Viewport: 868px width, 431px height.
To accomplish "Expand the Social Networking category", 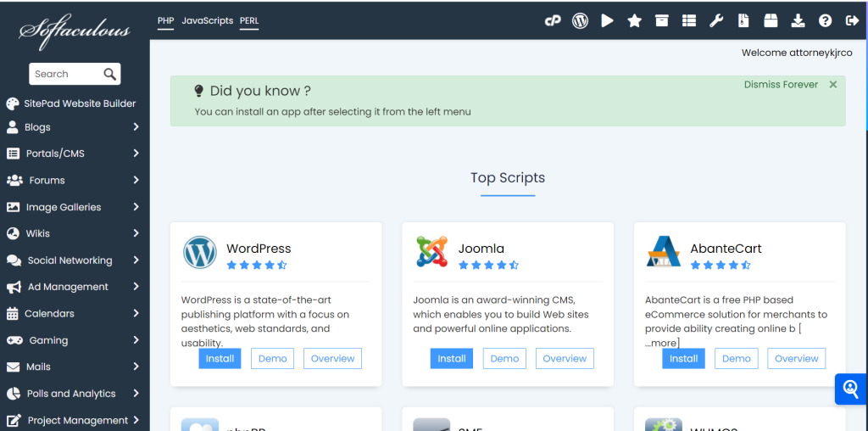I will click(75, 260).
